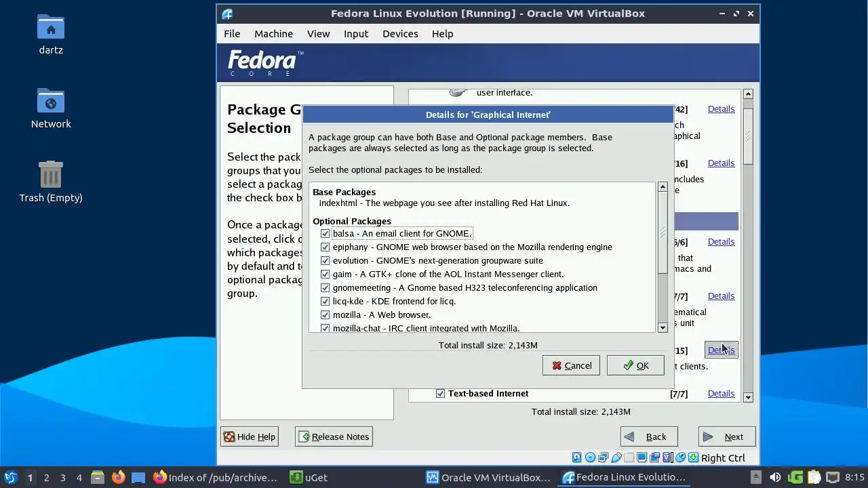The height and width of the screenshot is (488, 868).
Task: Click VirtualBox optical disk status icon
Action: (x=590, y=457)
